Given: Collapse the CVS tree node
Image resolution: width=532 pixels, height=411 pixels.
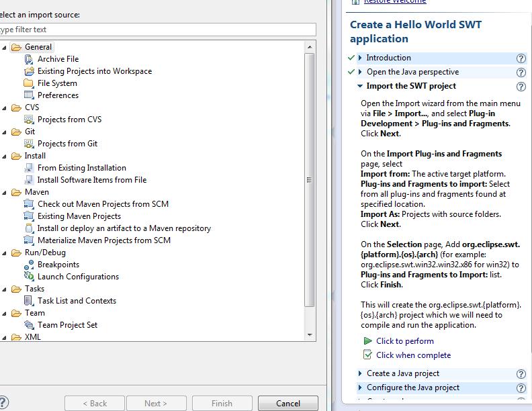Looking at the screenshot, I should [4, 108].
